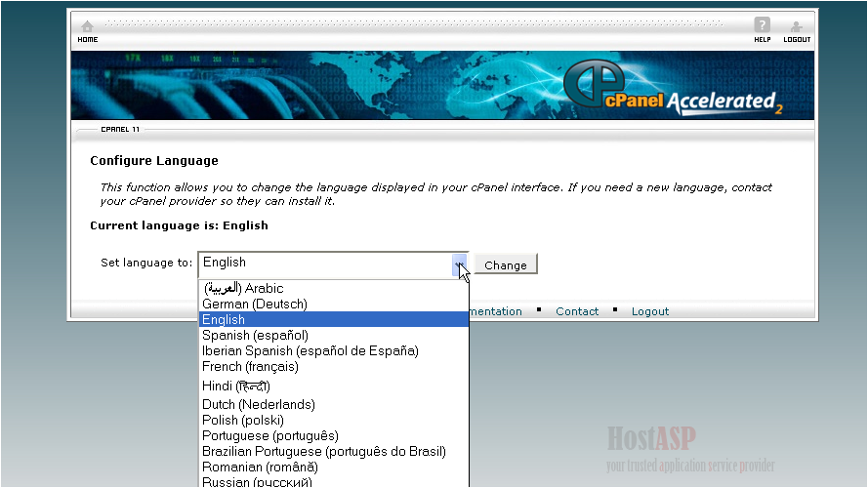
Task: Choose Dutch (Nederlands) option
Action: (258, 404)
